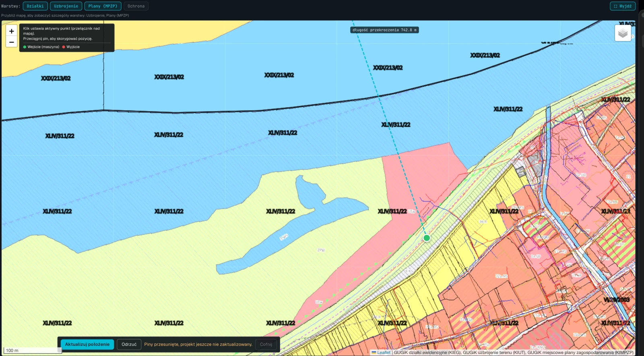Open the Leaflet attribution link

pos(384,352)
